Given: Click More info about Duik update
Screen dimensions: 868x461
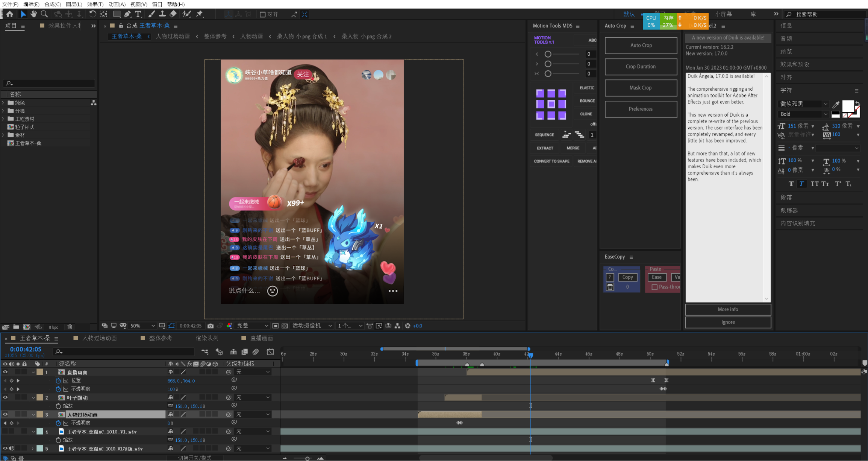Looking at the screenshot, I should click(728, 309).
